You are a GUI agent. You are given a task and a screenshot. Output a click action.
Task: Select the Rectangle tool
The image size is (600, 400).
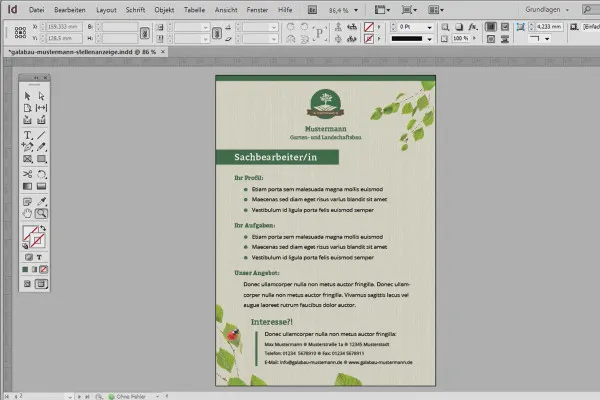click(x=41, y=159)
